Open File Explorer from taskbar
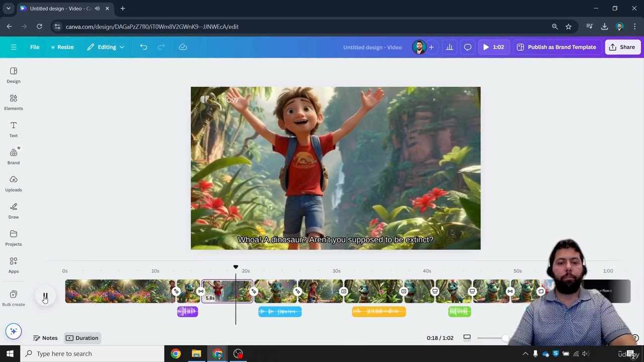The image size is (644, 362). pos(196,353)
